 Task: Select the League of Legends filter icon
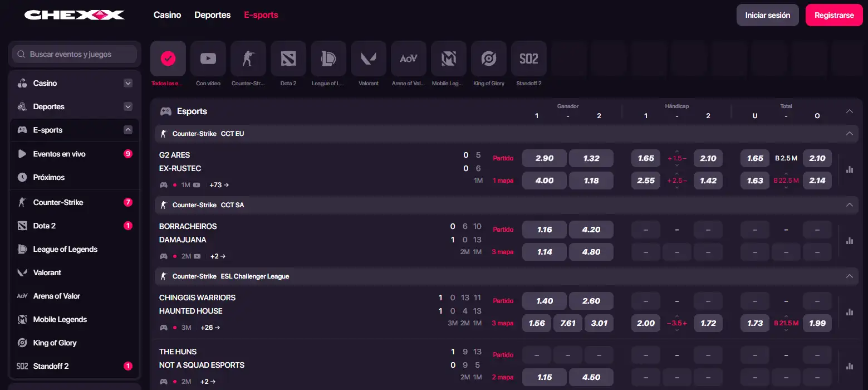point(328,58)
